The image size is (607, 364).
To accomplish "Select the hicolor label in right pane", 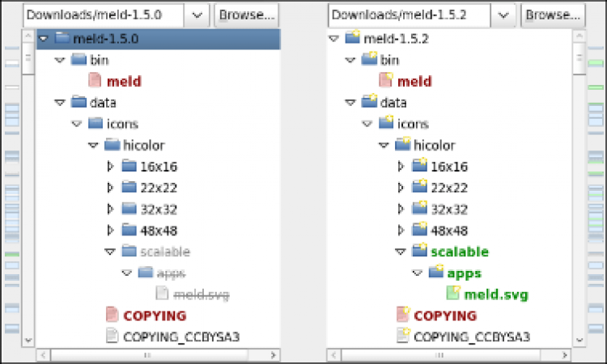I will click(x=435, y=146).
